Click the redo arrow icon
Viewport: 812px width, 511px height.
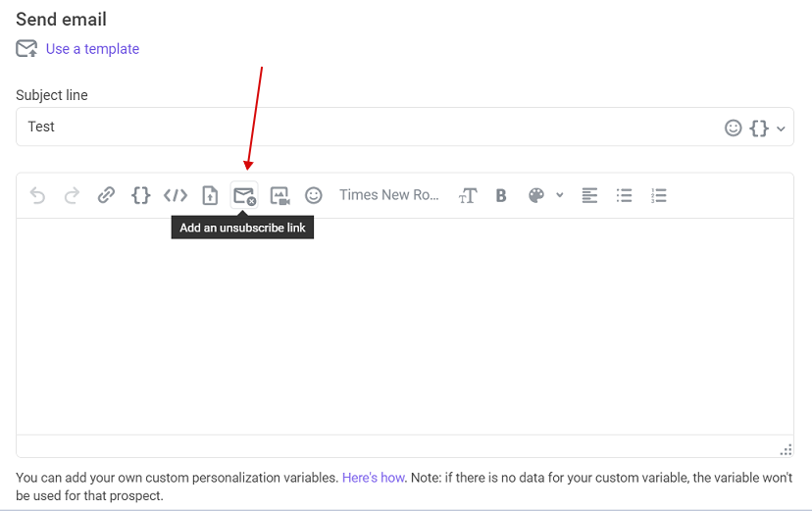click(72, 196)
